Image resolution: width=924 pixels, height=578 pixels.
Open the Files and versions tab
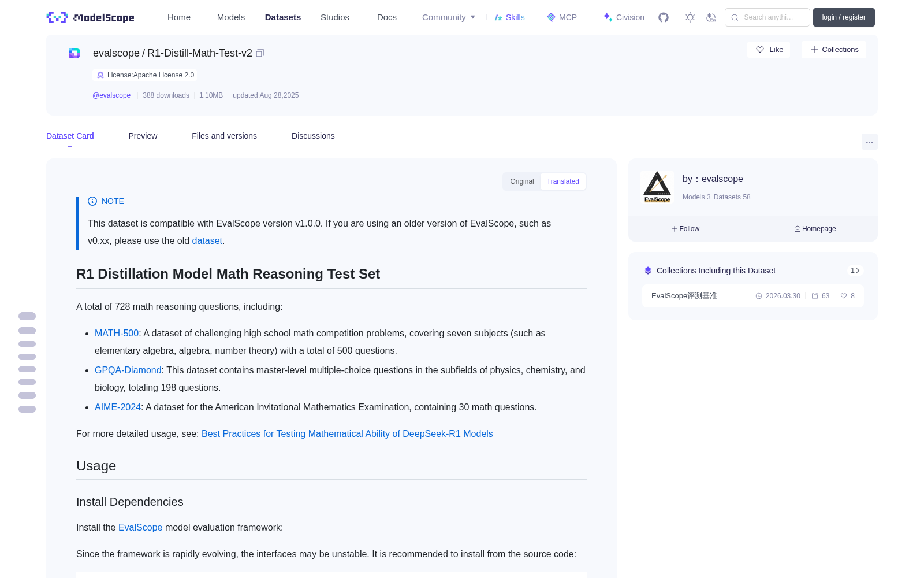click(224, 136)
